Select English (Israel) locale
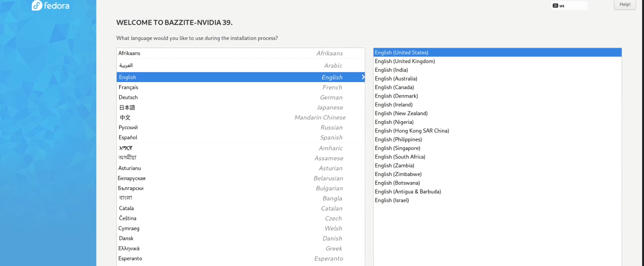This screenshot has width=644, height=266. click(497, 200)
